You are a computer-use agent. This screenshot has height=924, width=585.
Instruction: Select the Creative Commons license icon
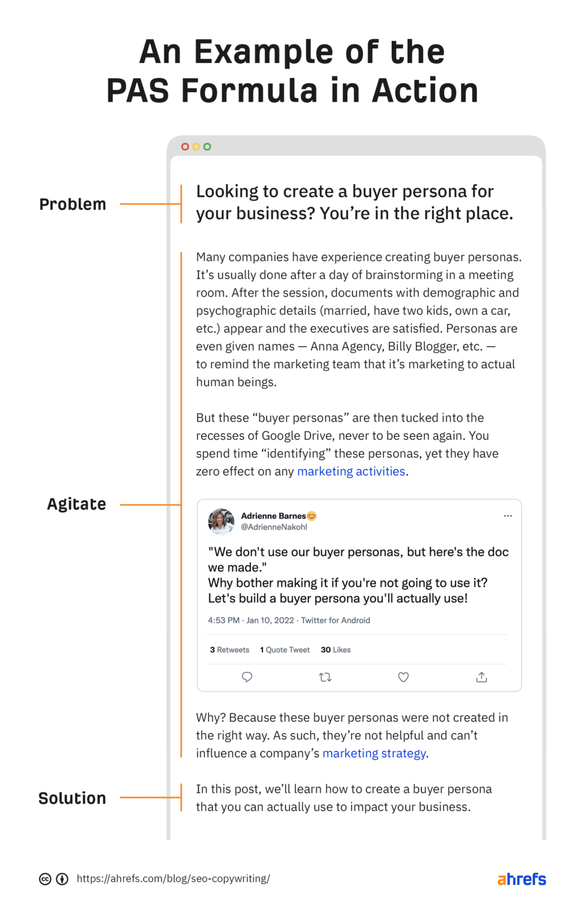pos(46,878)
